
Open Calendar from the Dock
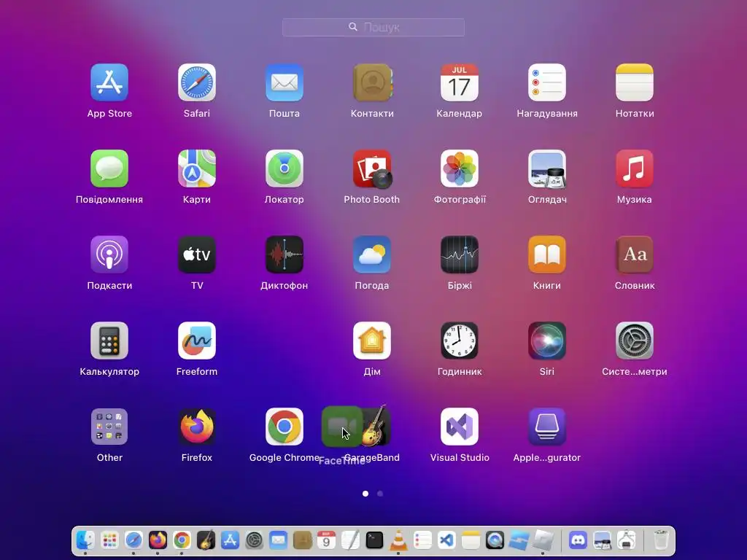click(x=326, y=540)
